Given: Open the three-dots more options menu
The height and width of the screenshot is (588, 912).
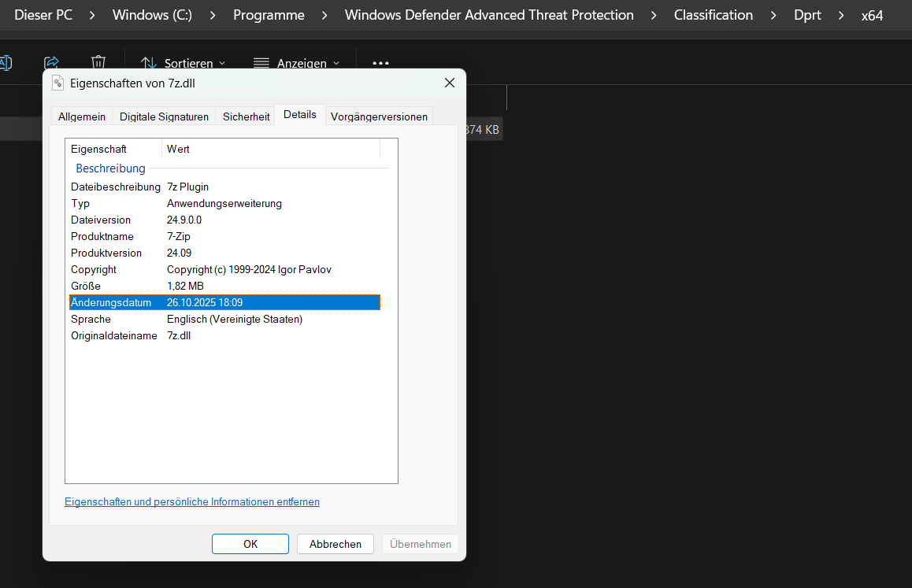Looking at the screenshot, I should click(x=380, y=63).
